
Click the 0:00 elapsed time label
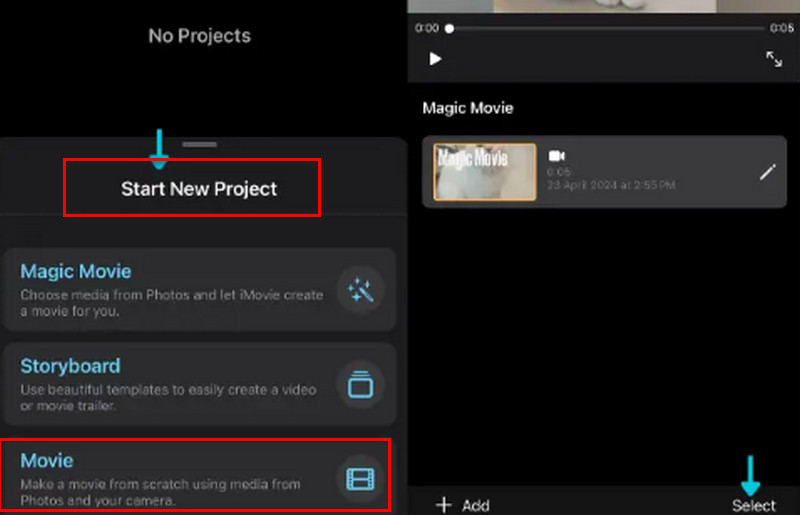427,28
